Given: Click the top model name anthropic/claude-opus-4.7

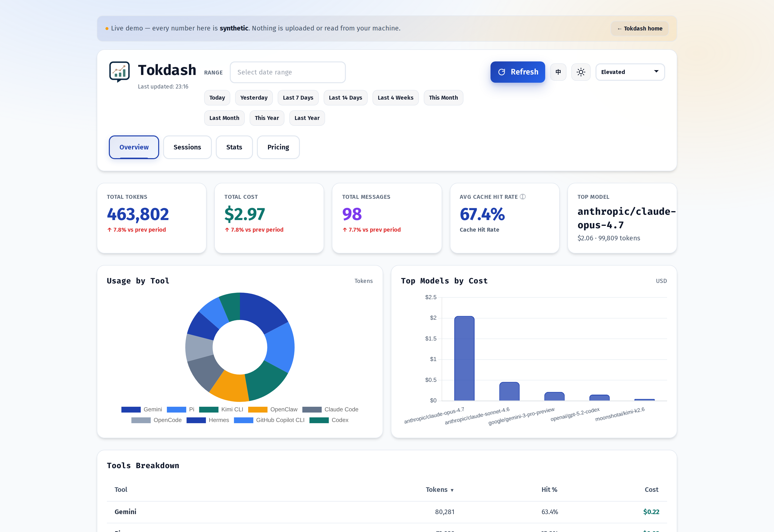Looking at the screenshot, I should point(626,218).
